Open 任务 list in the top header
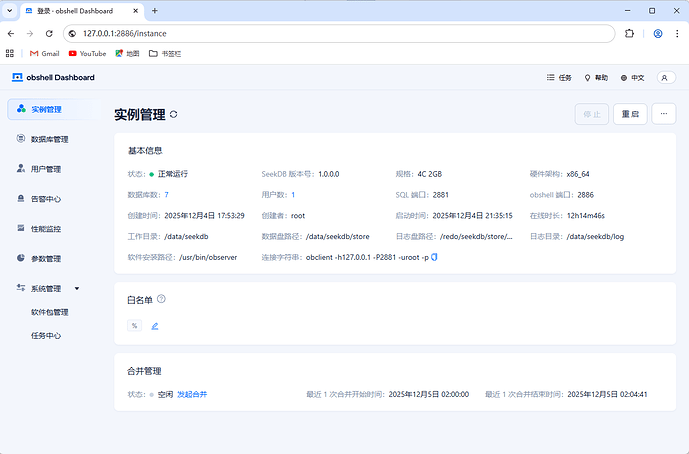Viewport: 689px width, 454px height. [559, 77]
